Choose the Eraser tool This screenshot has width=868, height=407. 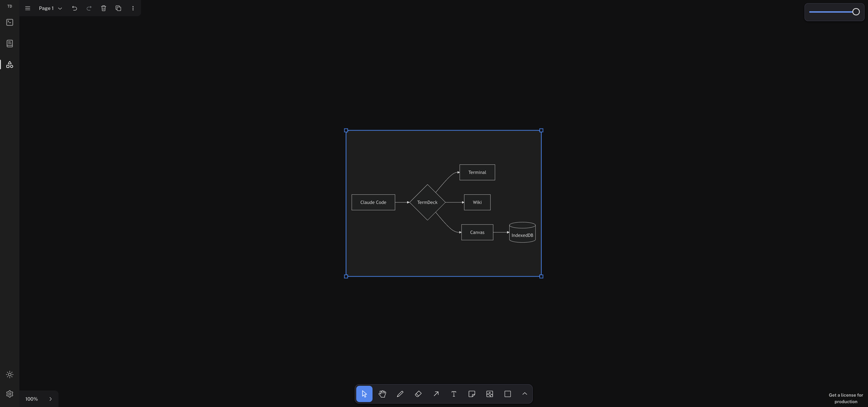point(418,394)
